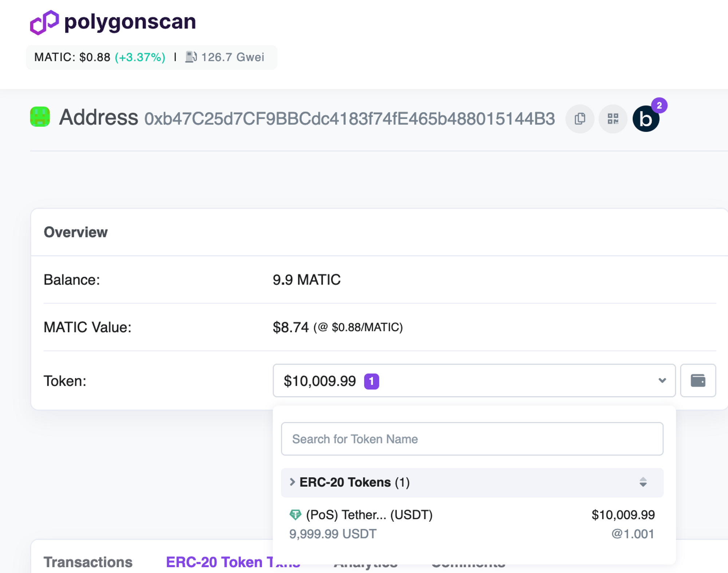
Task: Focus the Search for Token Name field
Action: coord(472,439)
